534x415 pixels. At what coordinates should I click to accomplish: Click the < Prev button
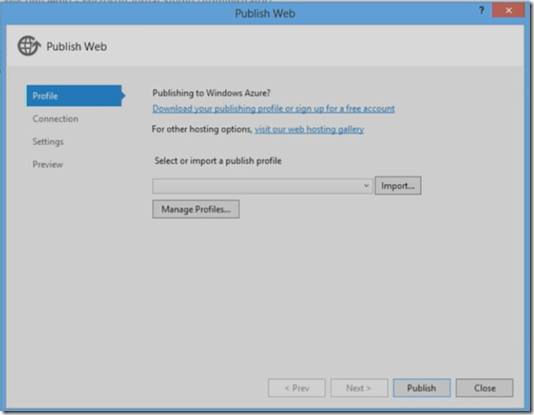(x=297, y=388)
